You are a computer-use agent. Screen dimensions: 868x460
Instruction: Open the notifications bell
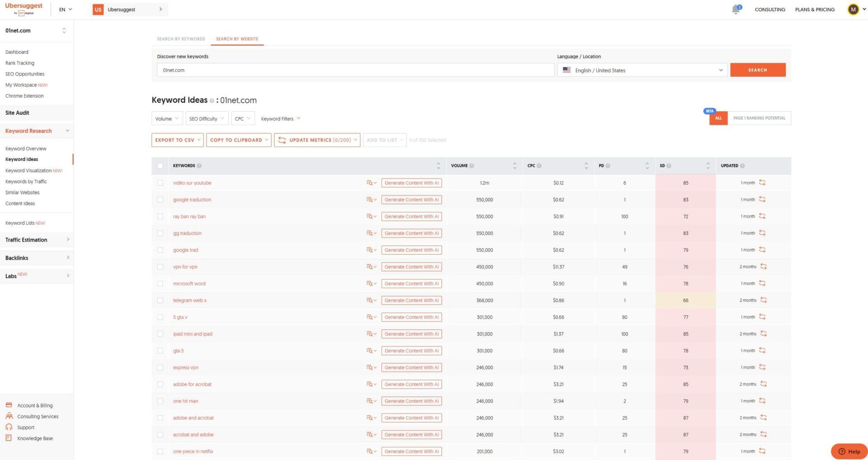(x=736, y=9)
